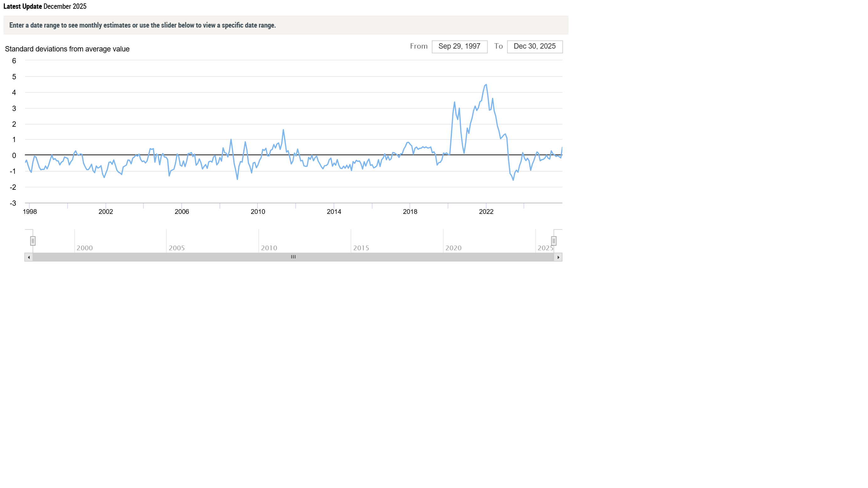Pick 2015 on the navigator timeline
Image resolution: width=868 pixels, height=488 pixels.
(x=361, y=248)
